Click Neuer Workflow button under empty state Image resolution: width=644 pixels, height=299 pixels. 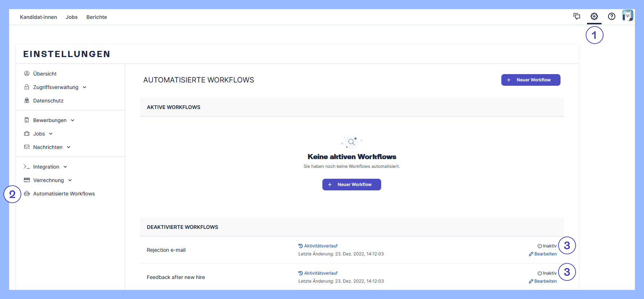(351, 185)
